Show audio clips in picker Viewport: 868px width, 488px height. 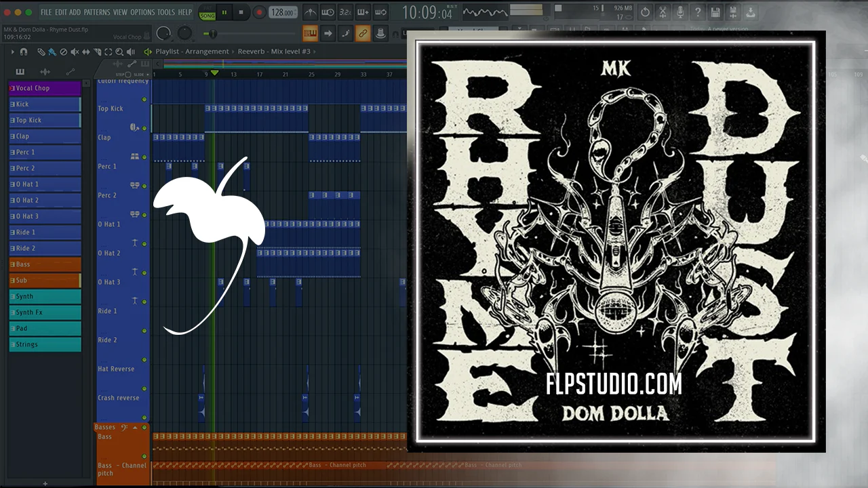click(45, 71)
